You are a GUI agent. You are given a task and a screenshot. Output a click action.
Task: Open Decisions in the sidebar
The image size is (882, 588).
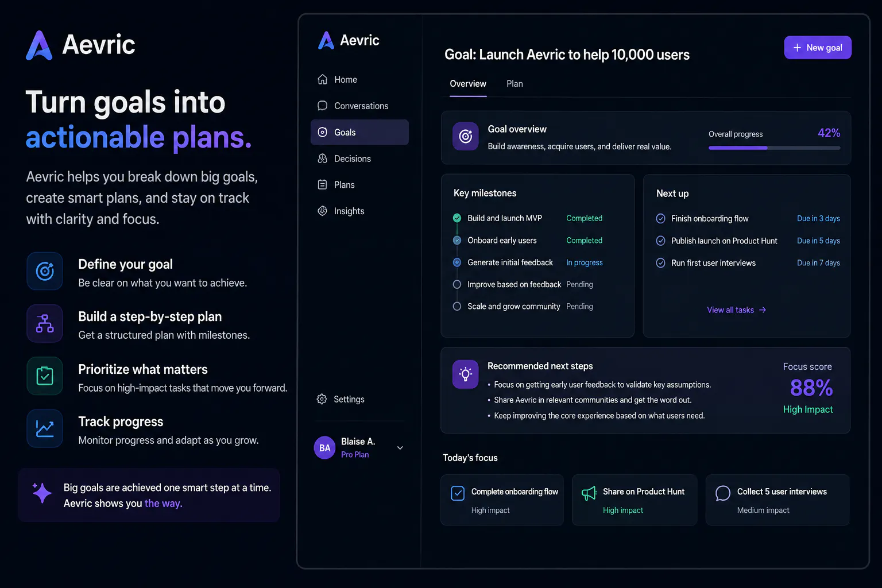359,158
